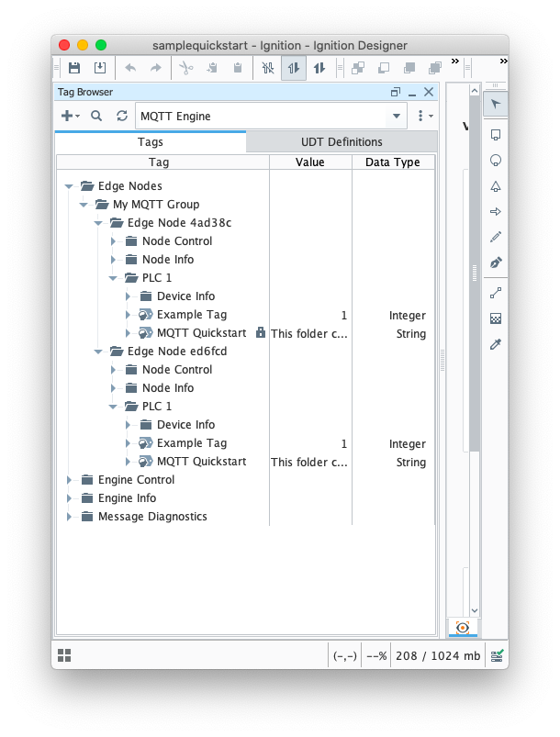Click Example Tag value under Edge Node ed6fcd

tap(344, 443)
